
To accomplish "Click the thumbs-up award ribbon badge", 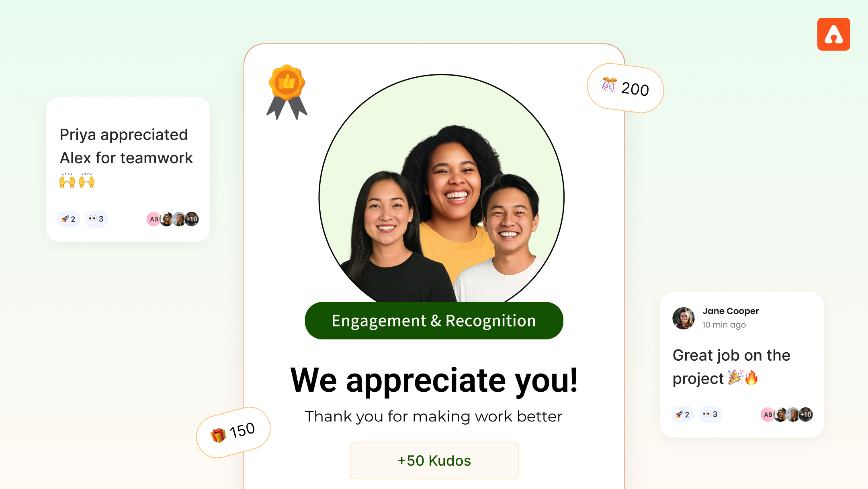I will coord(287,92).
